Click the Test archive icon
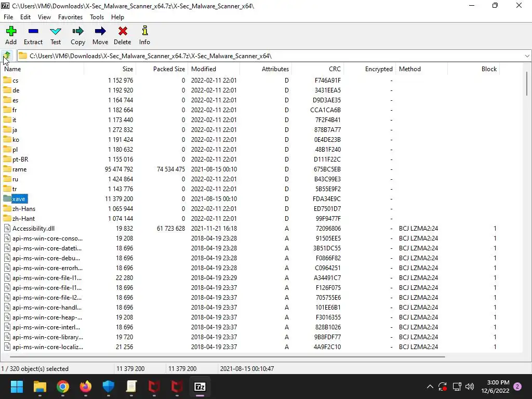532x399 pixels. tap(56, 31)
